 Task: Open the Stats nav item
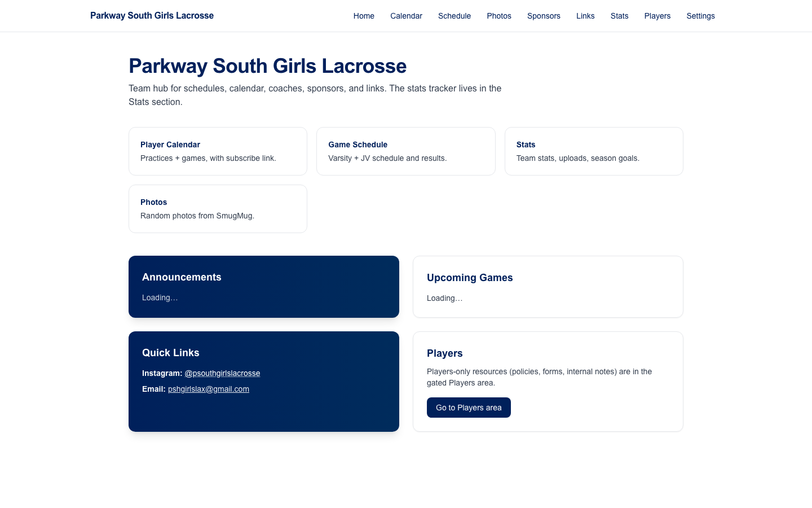[x=619, y=16]
